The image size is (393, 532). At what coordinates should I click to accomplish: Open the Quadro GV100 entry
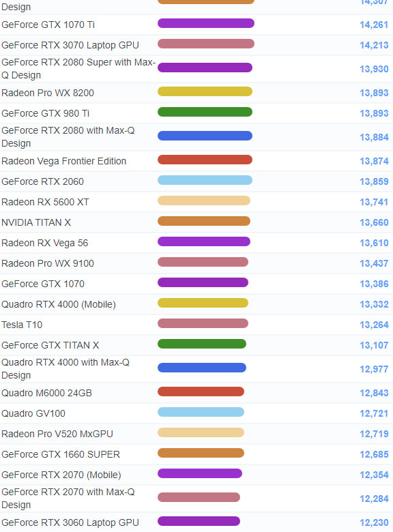33,413
